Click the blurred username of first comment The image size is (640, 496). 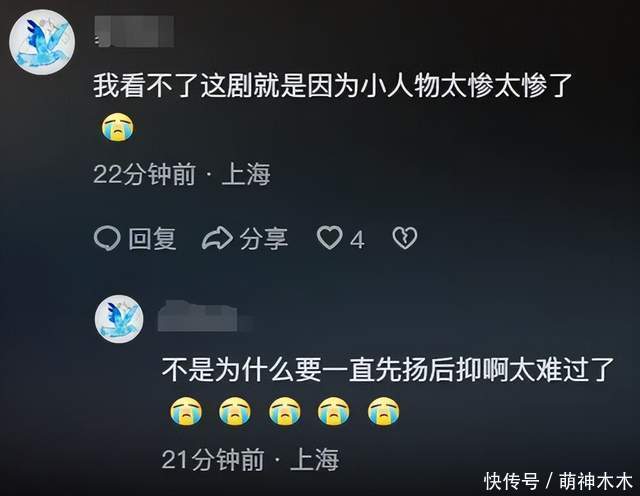[x=134, y=31]
